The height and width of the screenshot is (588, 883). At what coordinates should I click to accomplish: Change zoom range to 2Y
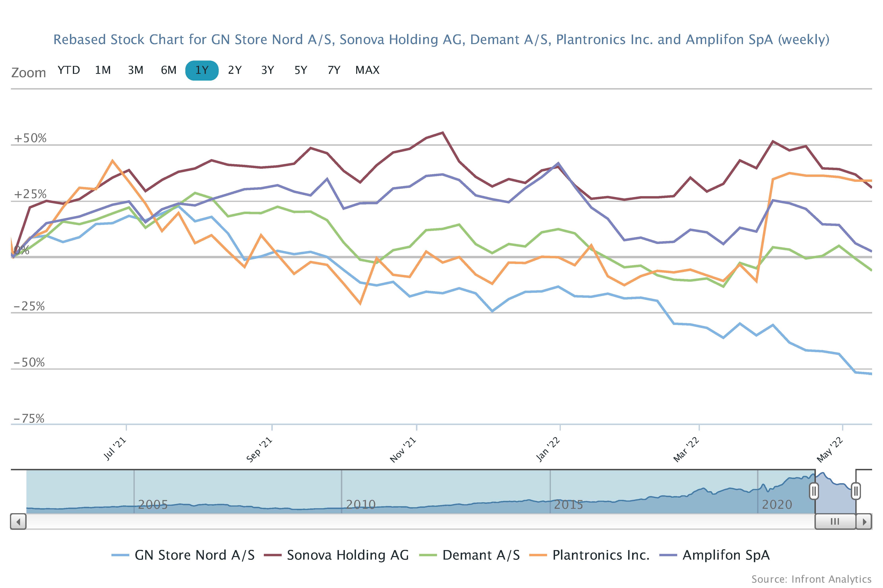tap(235, 70)
